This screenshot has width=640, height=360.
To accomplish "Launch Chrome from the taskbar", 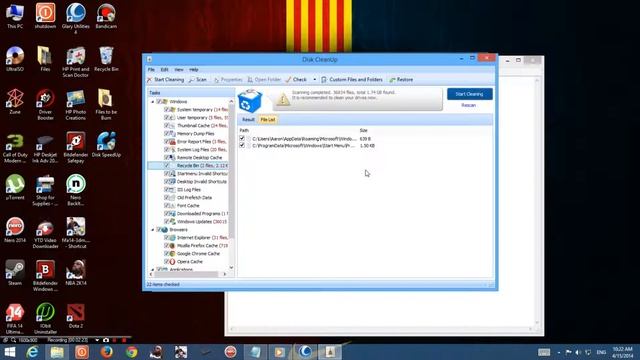I will pyautogui.click(x=131, y=352).
